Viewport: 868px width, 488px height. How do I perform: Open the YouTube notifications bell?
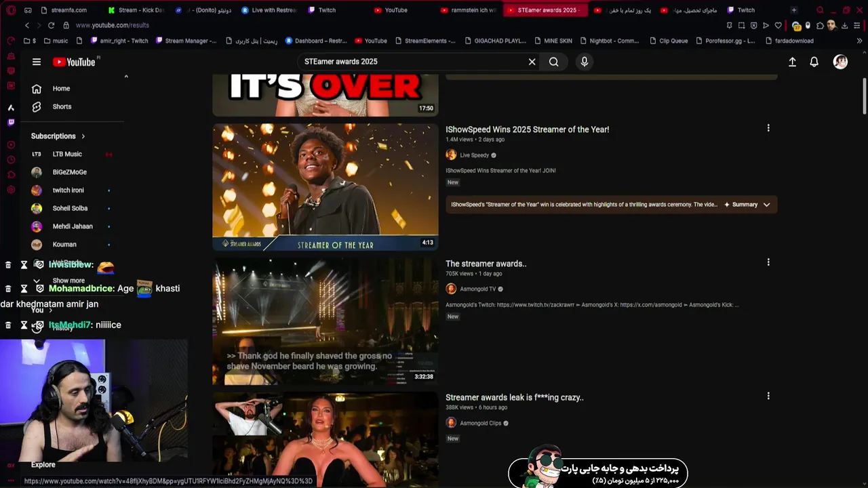814,62
